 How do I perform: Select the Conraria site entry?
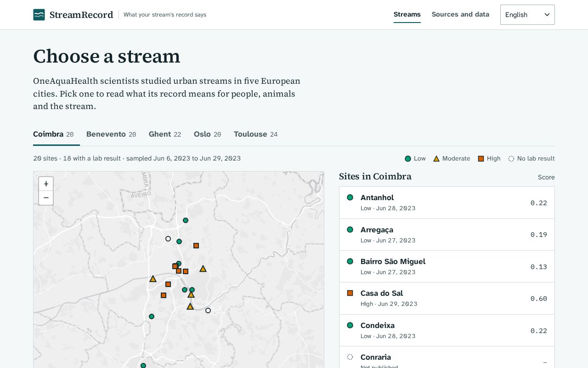pos(447,357)
